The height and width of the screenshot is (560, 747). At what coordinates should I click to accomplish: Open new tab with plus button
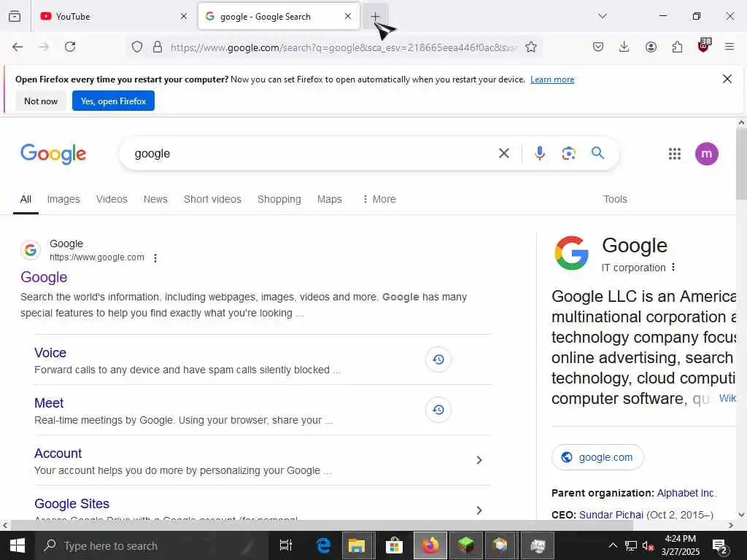coord(375,16)
